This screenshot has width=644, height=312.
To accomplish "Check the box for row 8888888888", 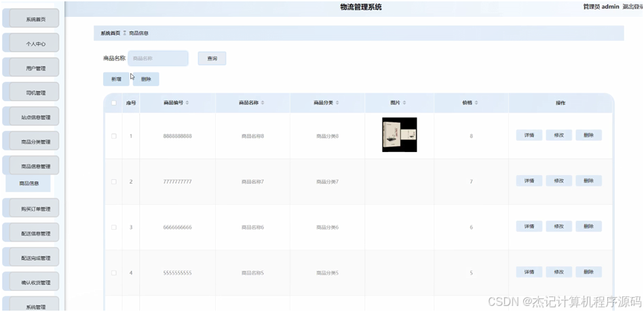I will 114,136.
